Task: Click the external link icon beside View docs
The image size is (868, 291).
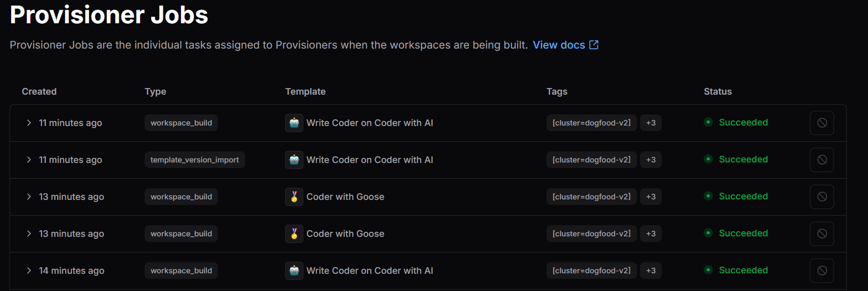Action: pos(594,45)
